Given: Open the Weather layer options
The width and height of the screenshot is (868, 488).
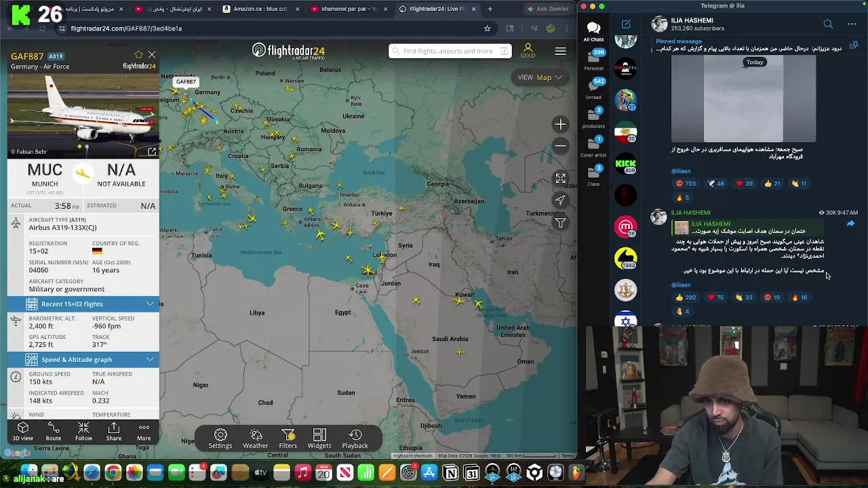Looking at the screenshot, I should point(256,439).
